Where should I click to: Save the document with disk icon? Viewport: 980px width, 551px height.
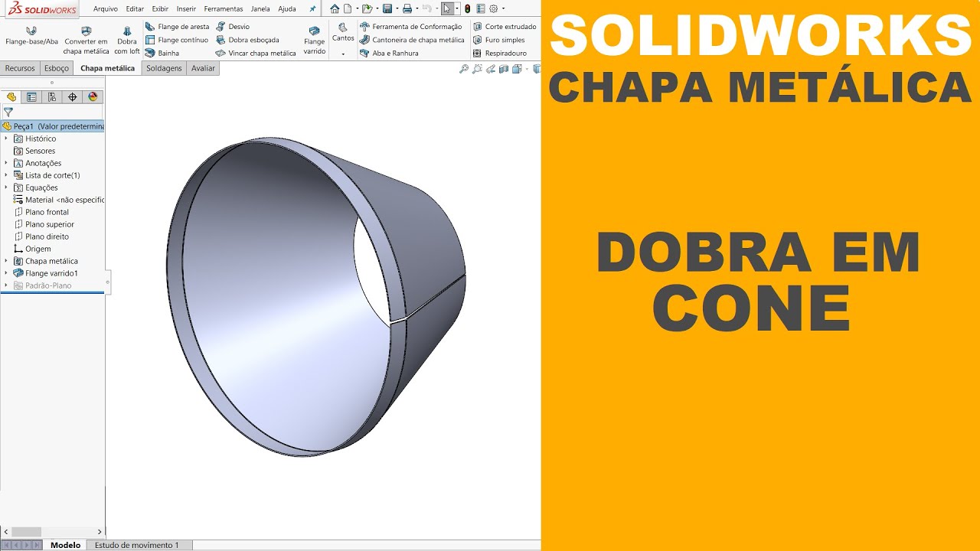[387, 9]
